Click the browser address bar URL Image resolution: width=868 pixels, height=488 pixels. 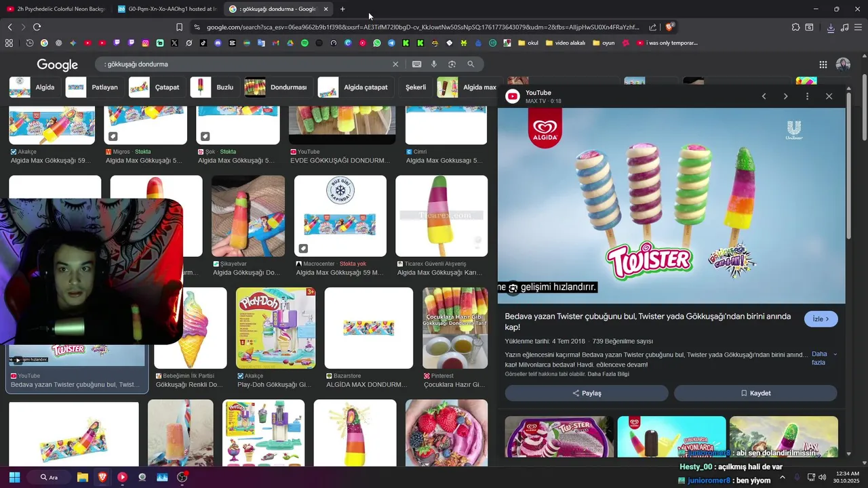point(423,27)
